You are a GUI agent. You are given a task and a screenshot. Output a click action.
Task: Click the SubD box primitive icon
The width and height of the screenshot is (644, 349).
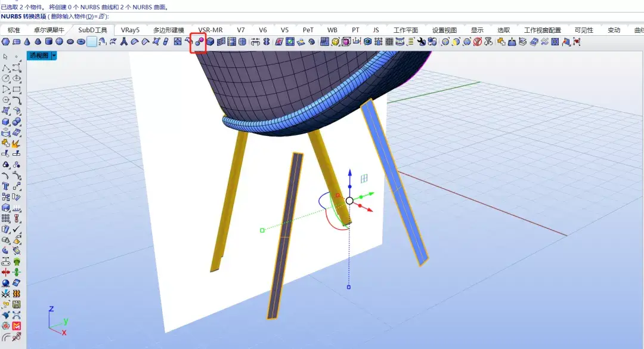17,42
